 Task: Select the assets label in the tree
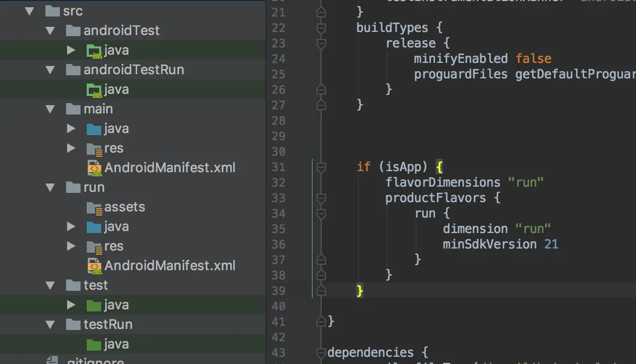click(124, 207)
